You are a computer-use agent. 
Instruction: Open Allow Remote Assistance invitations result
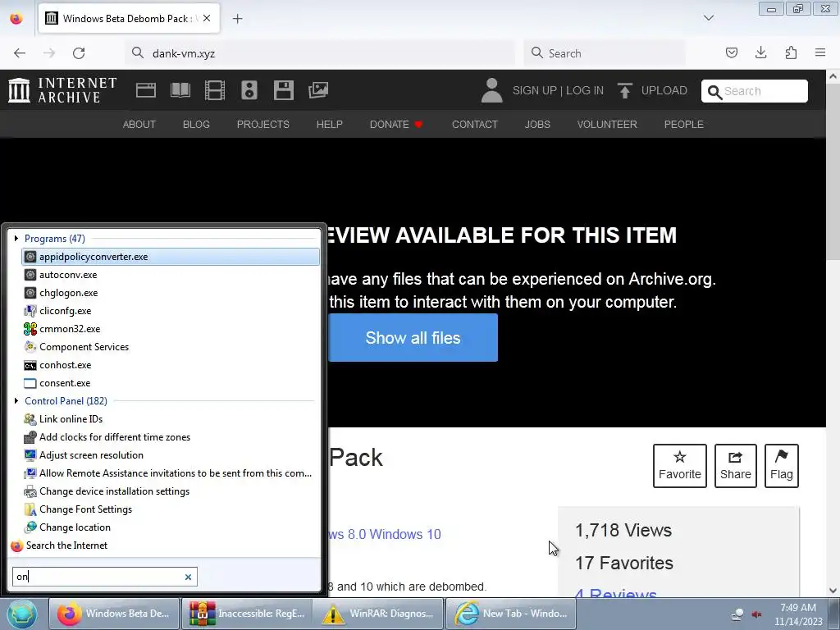pos(171,473)
